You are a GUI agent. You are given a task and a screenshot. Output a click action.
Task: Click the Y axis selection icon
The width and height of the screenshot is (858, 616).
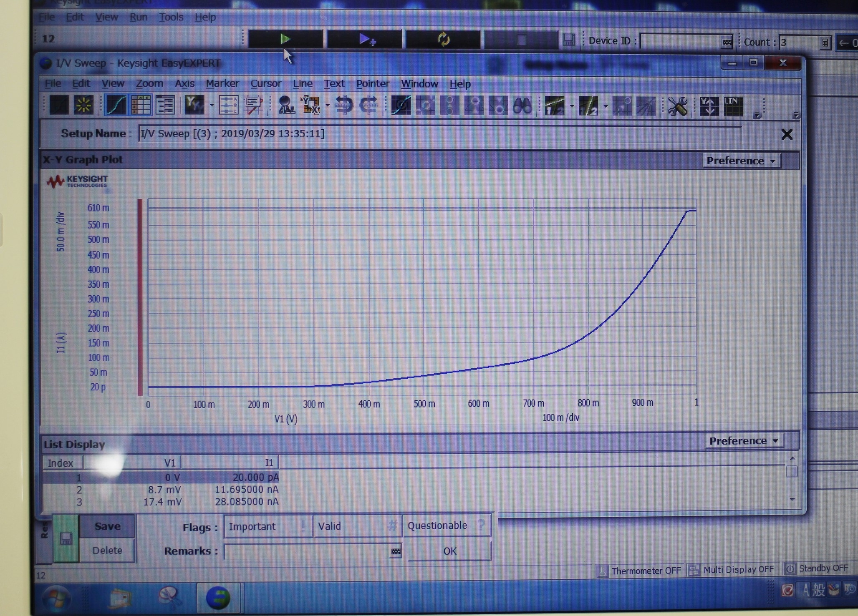pyautogui.click(x=194, y=105)
